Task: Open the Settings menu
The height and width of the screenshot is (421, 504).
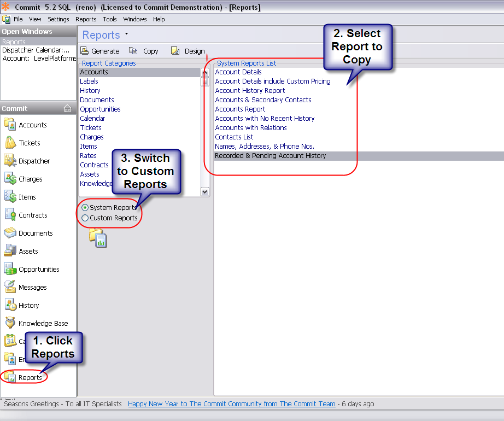Action: pyautogui.click(x=58, y=19)
